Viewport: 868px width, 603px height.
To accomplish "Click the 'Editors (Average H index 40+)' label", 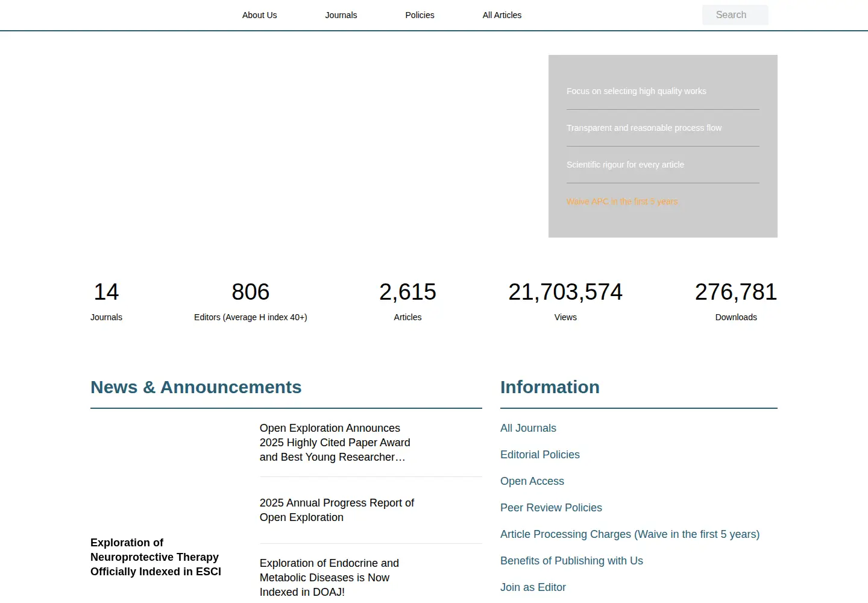I will point(251,317).
